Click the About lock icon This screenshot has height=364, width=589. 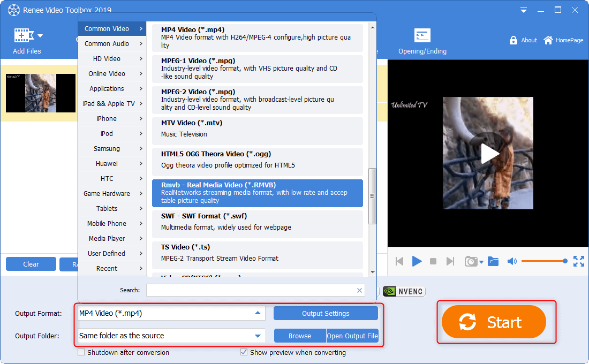pos(514,40)
